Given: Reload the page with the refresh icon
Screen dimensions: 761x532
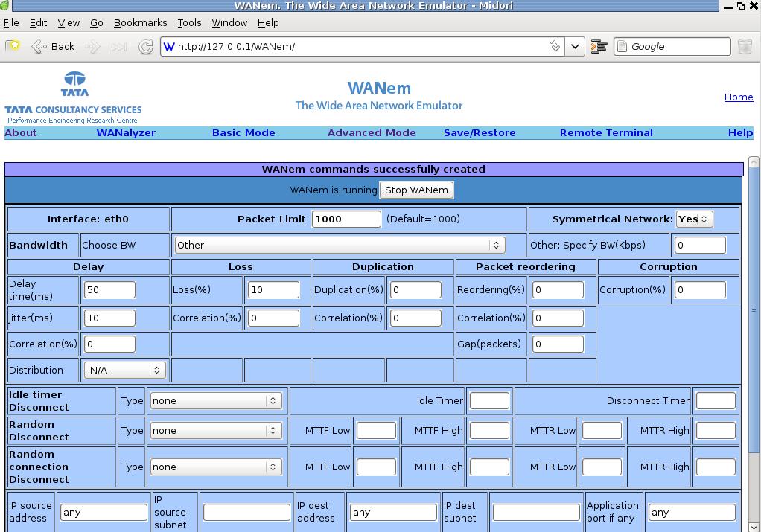Looking at the screenshot, I should tap(146, 47).
